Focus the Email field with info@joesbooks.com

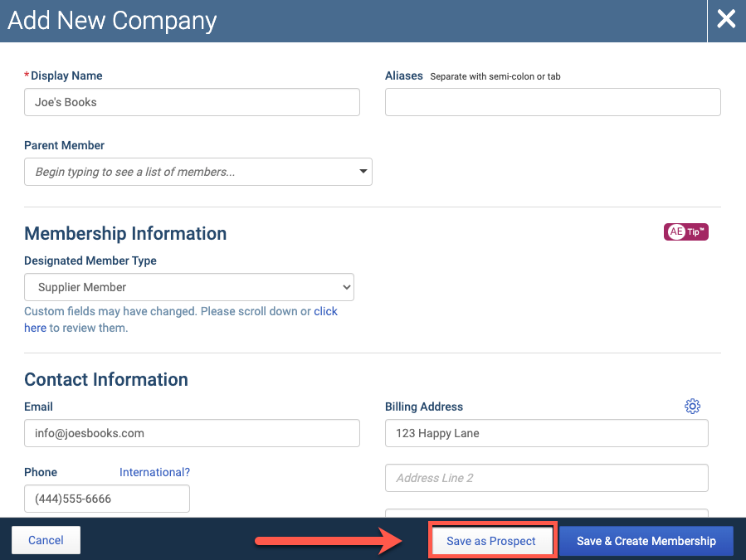(192, 433)
